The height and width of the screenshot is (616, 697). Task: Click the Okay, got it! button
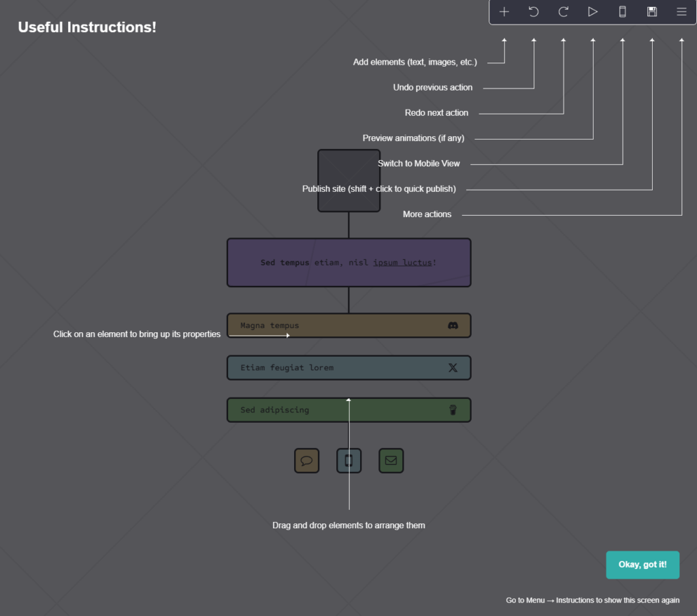tap(642, 564)
